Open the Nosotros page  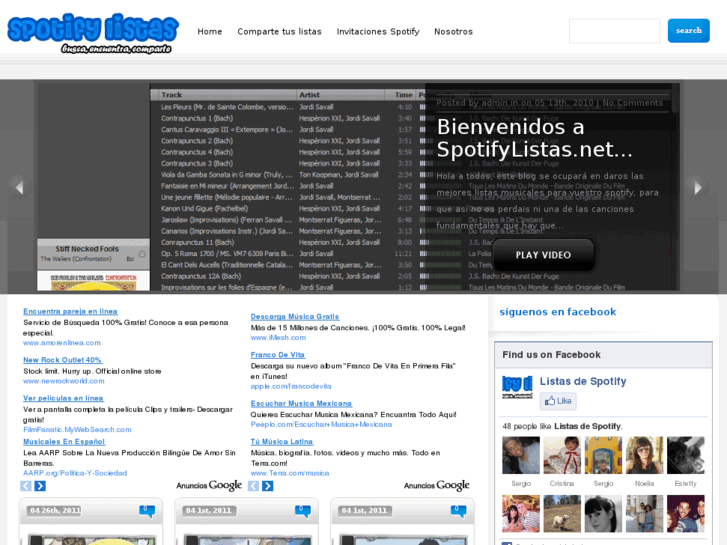coord(453,32)
